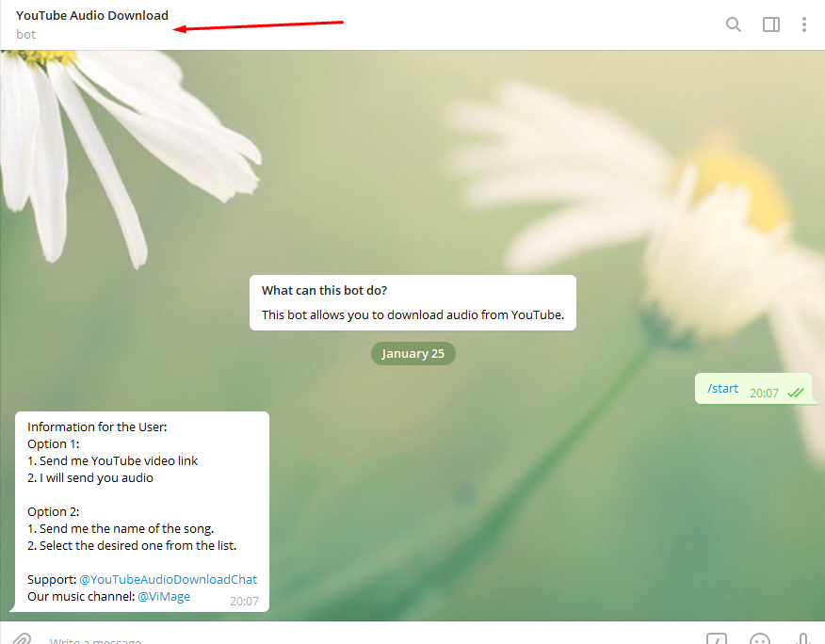Click the microphone voice message icon
The image size is (825, 644).
click(803, 639)
